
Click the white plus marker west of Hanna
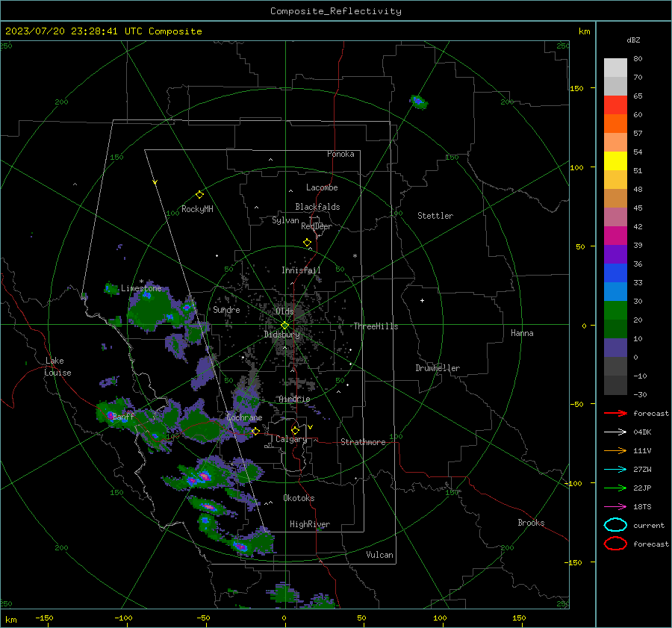point(422,300)
